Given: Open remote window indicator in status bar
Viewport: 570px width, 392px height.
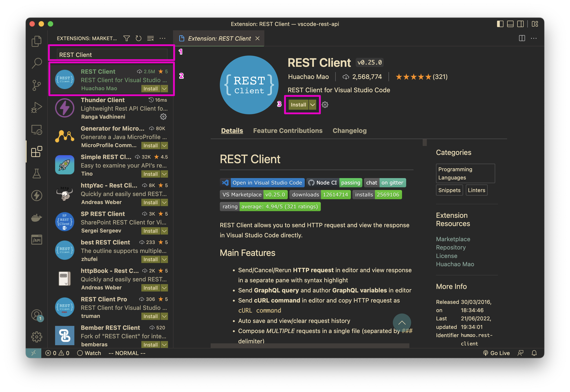Looking at the screenshot, I should (34, 353).
